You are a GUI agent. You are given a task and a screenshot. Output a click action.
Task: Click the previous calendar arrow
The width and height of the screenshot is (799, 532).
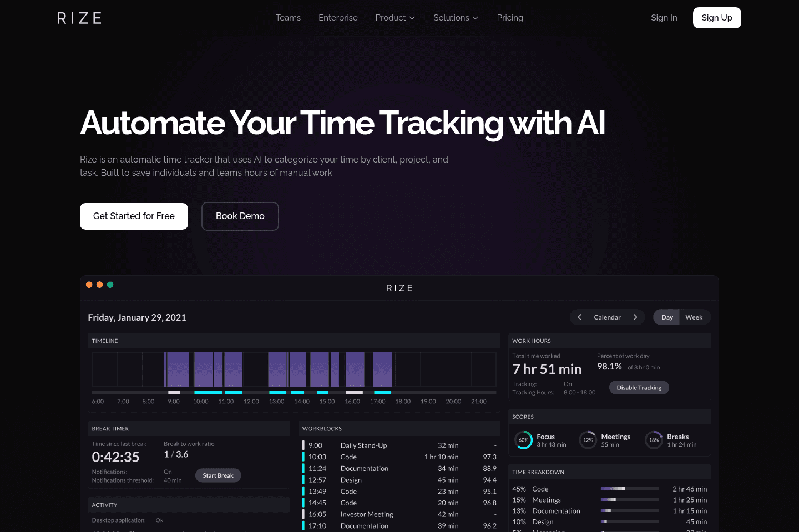pos(579,317)
